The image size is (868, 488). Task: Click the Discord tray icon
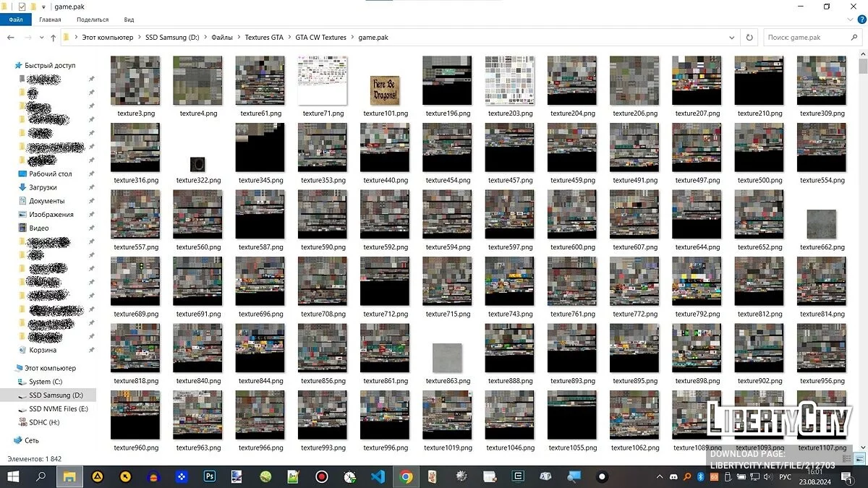click(x=674, y=476)
